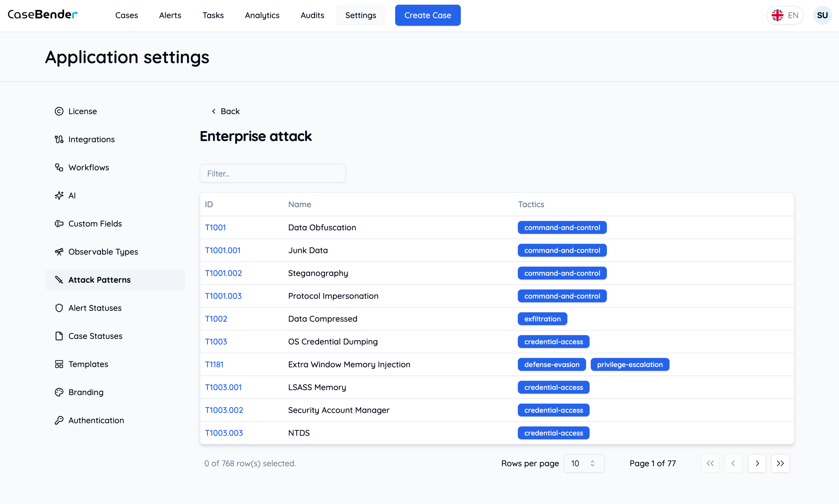Click the Tactics column header
The width and height of the screenshot is (839, 504).
coord(531,204)
